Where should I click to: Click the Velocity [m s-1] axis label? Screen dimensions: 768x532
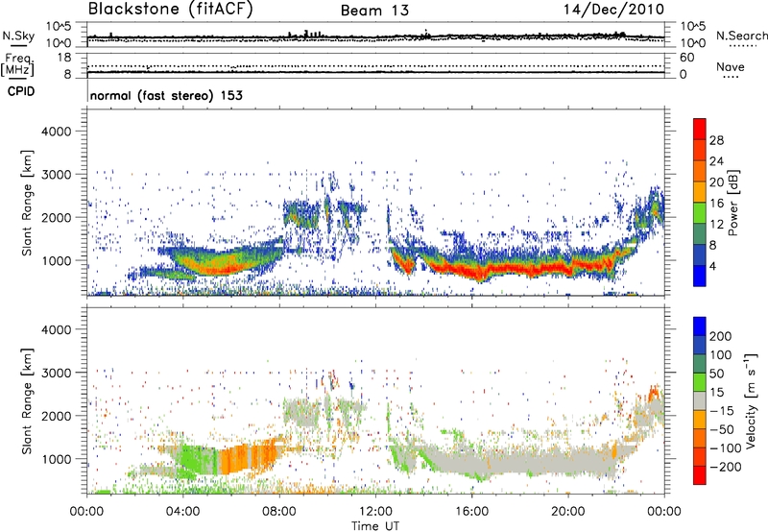(751, 401)
